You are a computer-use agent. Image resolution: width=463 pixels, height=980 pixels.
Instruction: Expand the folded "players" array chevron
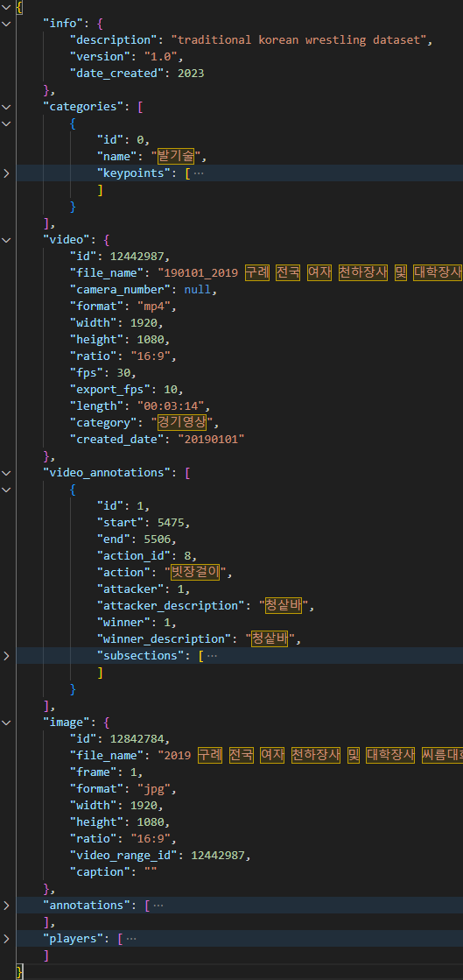coord(6,938)
